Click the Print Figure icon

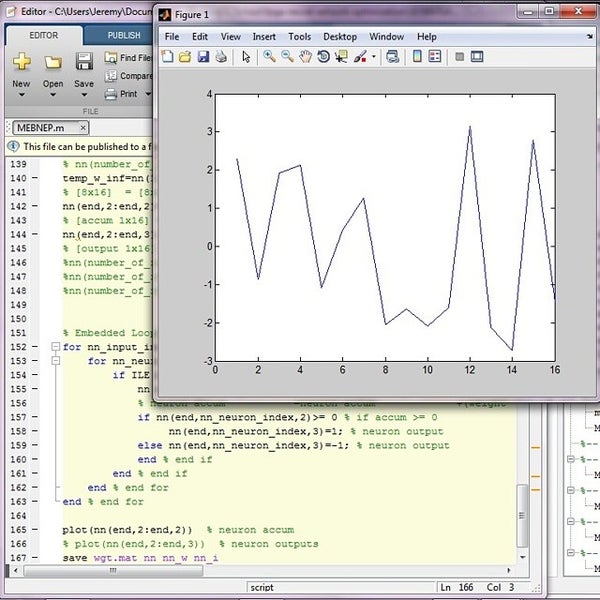(221, 57)
